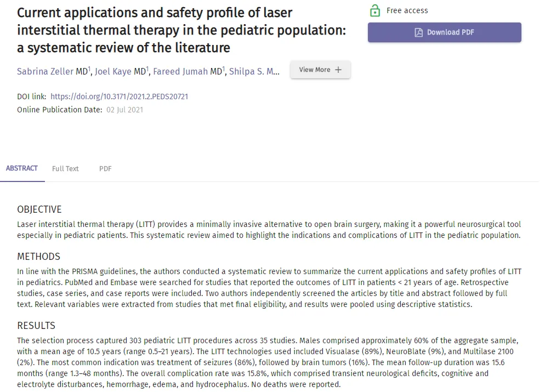
Task: Click the METHODS section heading
Action: point(38,257)
